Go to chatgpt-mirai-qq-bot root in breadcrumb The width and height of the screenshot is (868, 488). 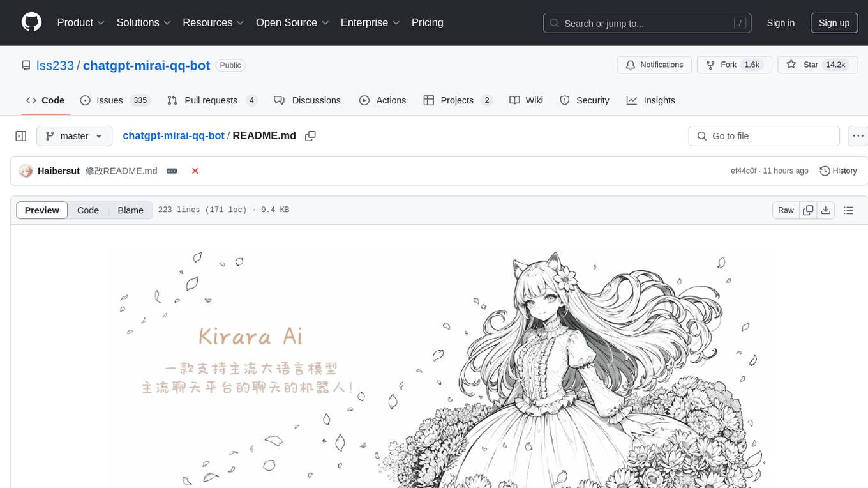point(174,135)
